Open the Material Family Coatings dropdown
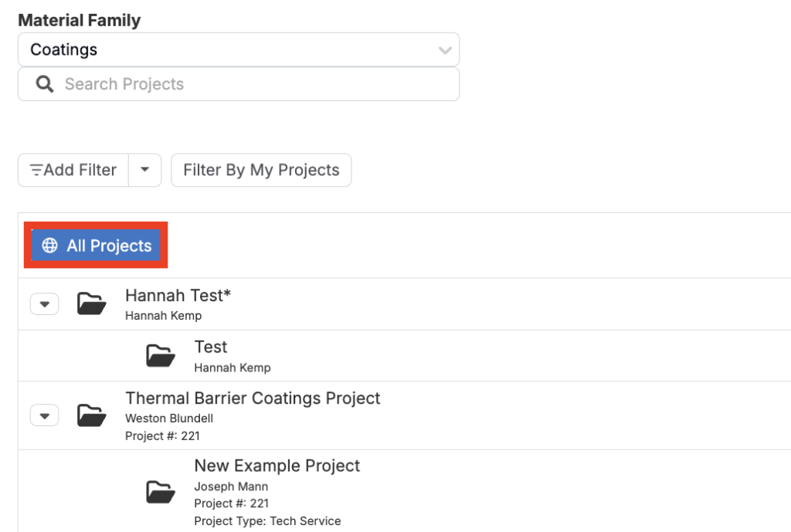The width and height of the screenshot is (791, 532). point(239,49)
